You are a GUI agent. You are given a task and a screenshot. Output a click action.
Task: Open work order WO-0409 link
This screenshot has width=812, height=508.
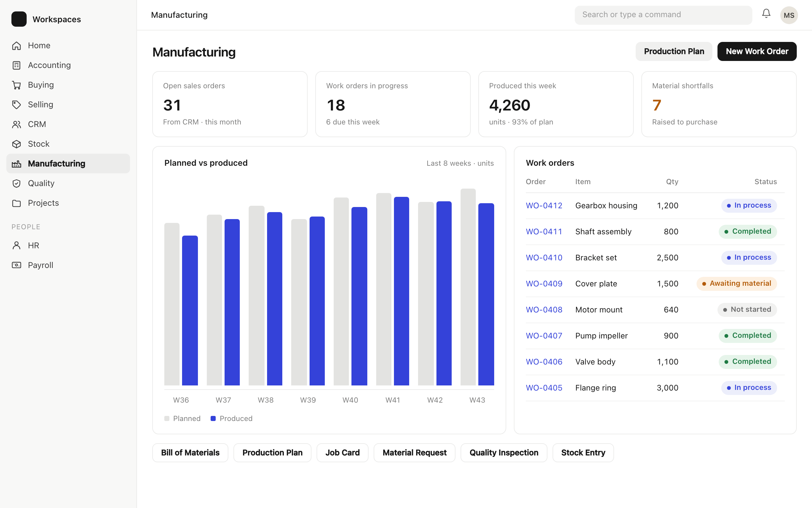(x=544, y=284)
